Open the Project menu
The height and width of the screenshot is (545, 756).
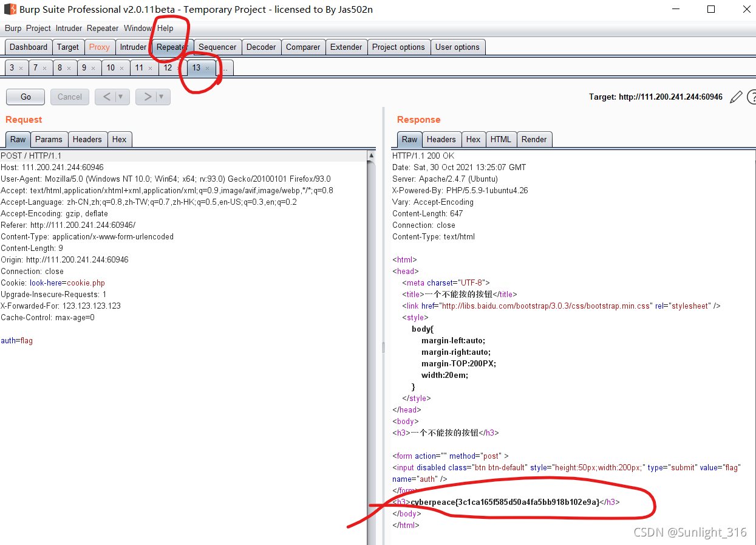[38, 28]
